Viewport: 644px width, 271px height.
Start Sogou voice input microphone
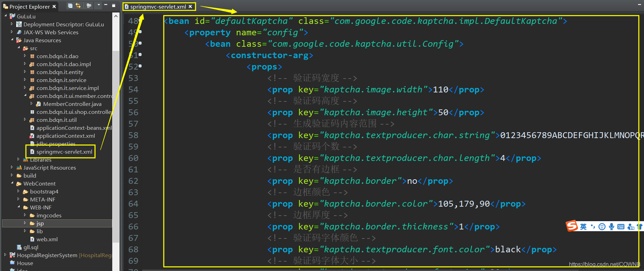(612, 227)
